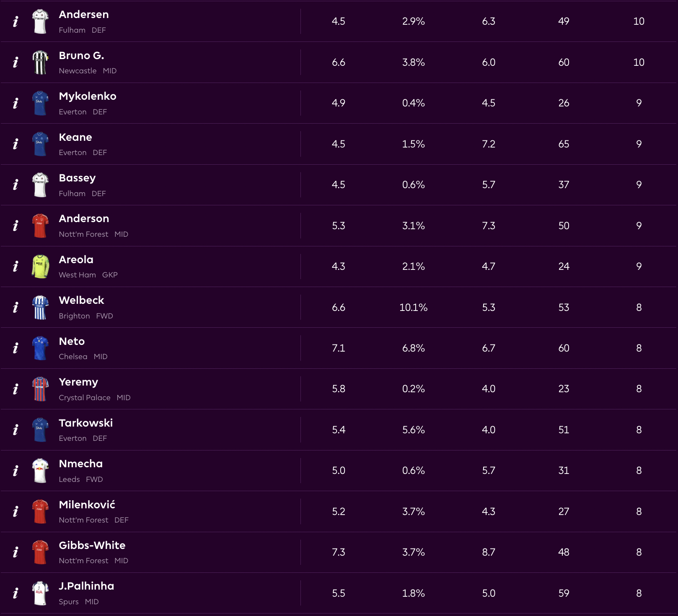Open Keane's information icon
This screenshot has width=678, height=616.
point(16,144)
